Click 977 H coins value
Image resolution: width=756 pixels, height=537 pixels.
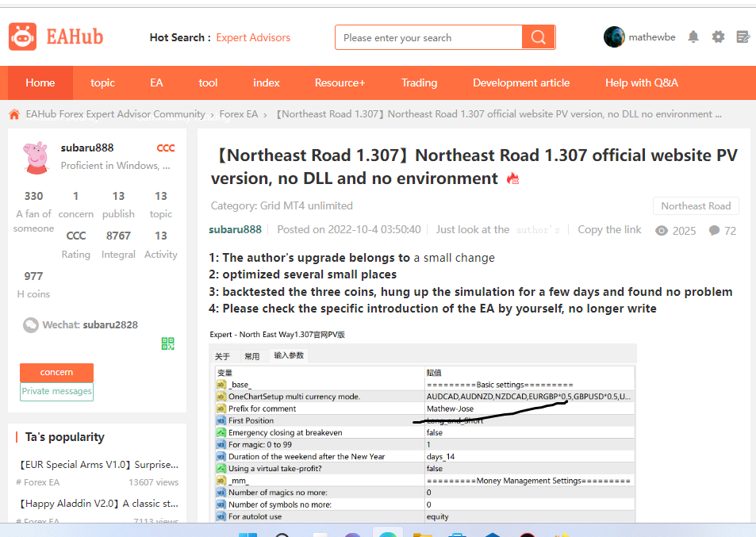(34, 276)
